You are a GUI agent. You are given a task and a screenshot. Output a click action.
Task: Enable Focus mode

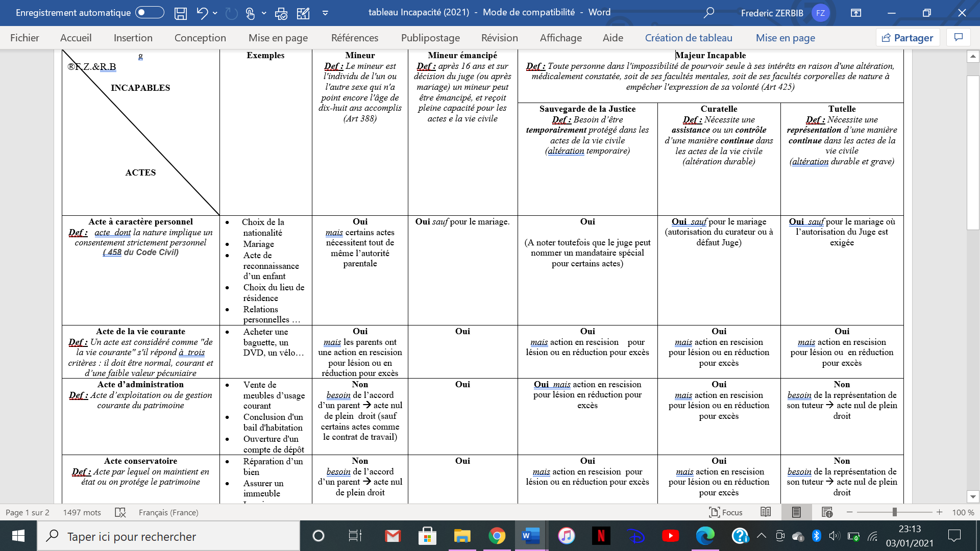point(726,512)
